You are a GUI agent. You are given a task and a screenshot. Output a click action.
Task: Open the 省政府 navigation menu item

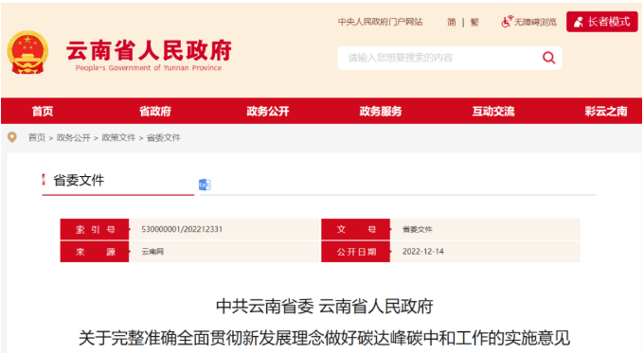point(154,112)
